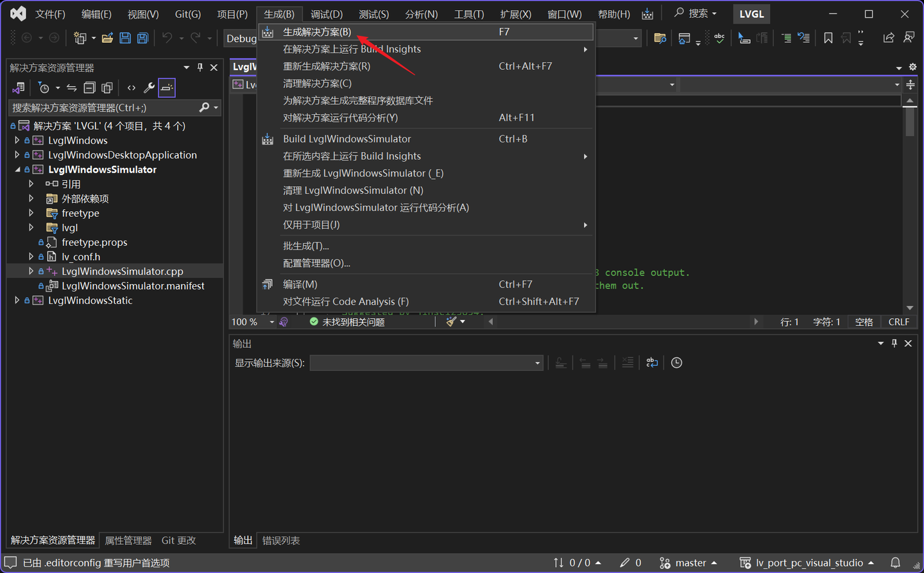Select the Save All icon in the toolbar
The image size is (924, 573).
coord(142,38)
